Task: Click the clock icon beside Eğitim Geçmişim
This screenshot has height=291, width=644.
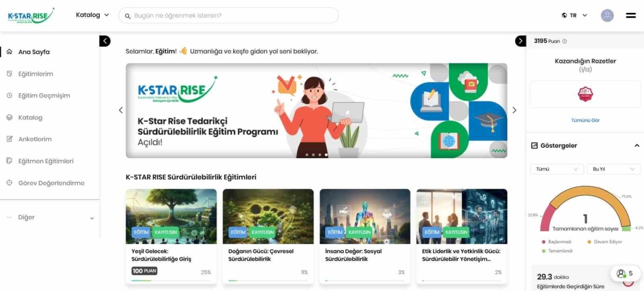Action: click(x=9, y=95)
